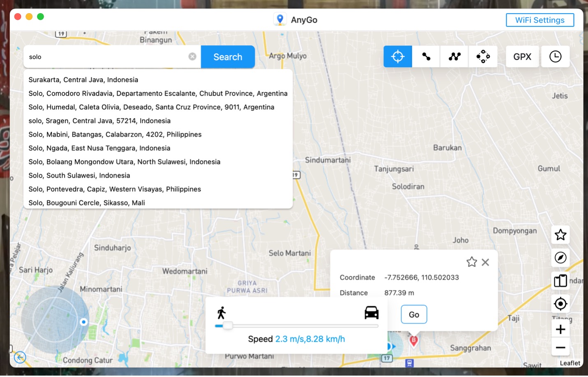Image resolution: width=588 pixels, height=377 pixels.
Task: Select the multi-spot route mode icon
Action: click(x=454, y=56)
